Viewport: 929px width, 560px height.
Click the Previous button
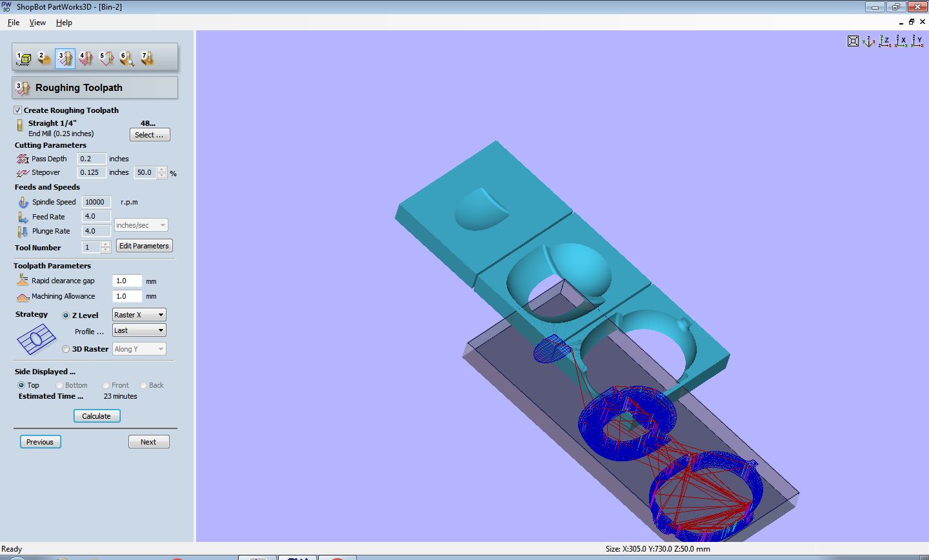tap(40, 442)
